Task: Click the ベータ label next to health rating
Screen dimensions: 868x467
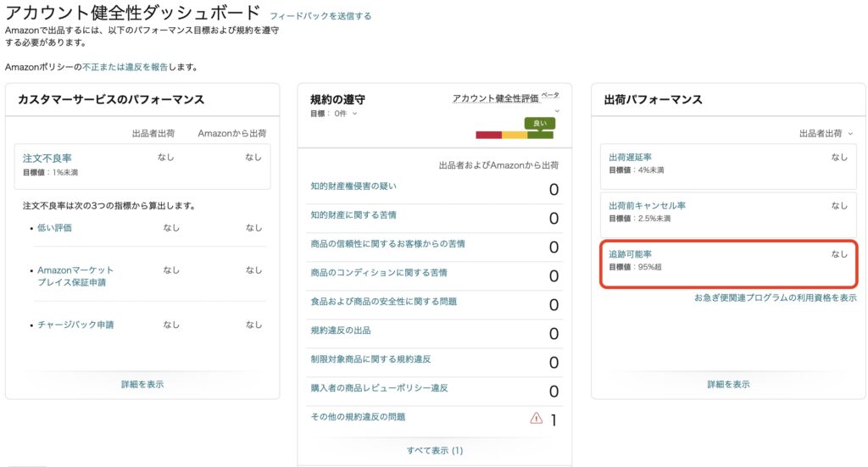Action: point(550,95)
